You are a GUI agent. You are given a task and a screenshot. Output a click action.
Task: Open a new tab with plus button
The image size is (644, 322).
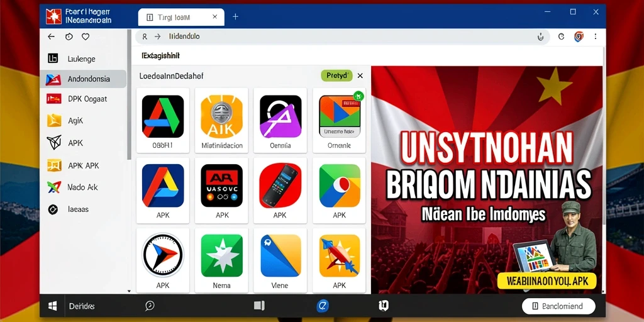coord(235,17)
